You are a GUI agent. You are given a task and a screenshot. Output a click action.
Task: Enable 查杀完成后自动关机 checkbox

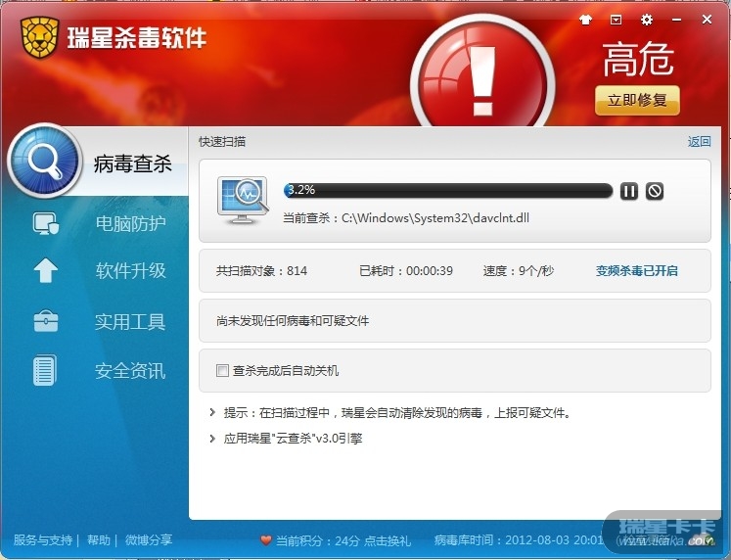222,371
